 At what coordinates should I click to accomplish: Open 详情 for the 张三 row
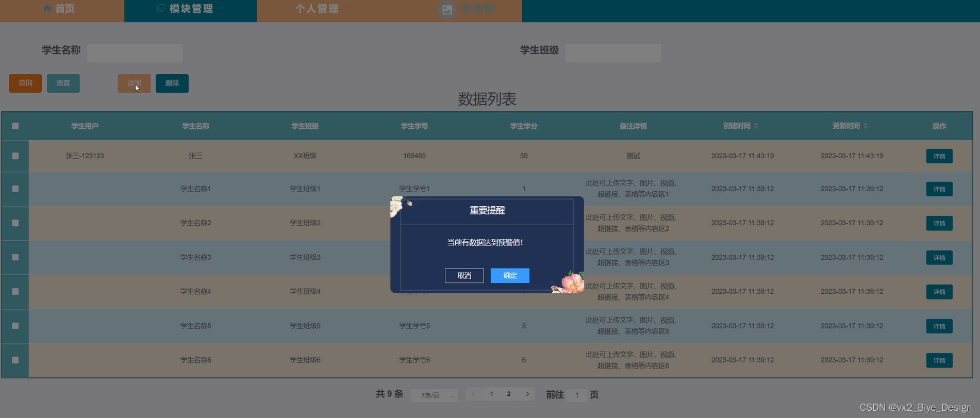point(939,156)
